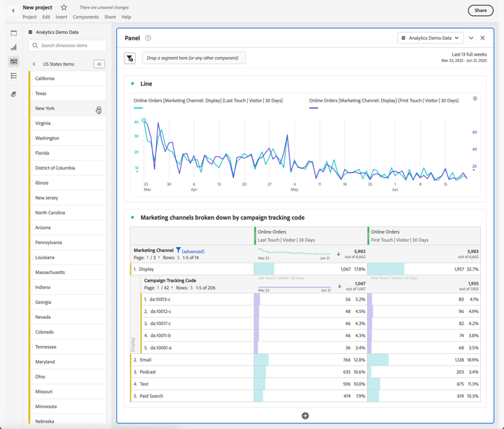This screenshot has width=504, height=429.
Task: Go back from the US States Items list
Action: tap(34, 64)
